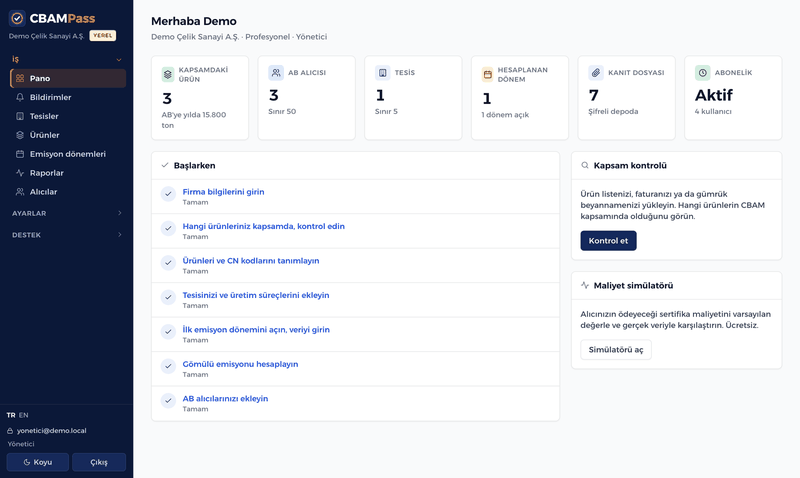Image resolution: width=800 pixels, height=478 pixels.
Task: Click the Aktif subscription status text
Action: pyautogui.click(x=713, y=95)
